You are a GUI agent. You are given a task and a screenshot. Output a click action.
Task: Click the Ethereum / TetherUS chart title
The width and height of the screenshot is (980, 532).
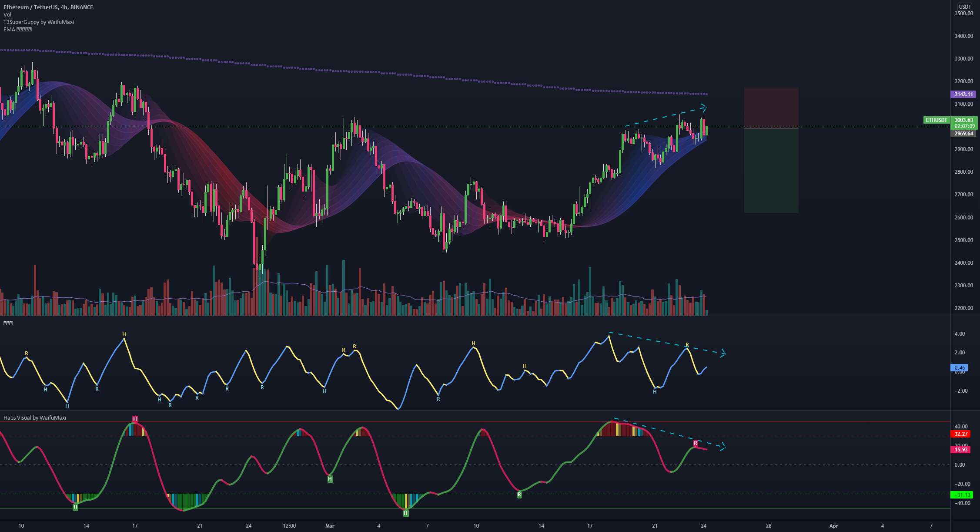(x=48, y=7)
